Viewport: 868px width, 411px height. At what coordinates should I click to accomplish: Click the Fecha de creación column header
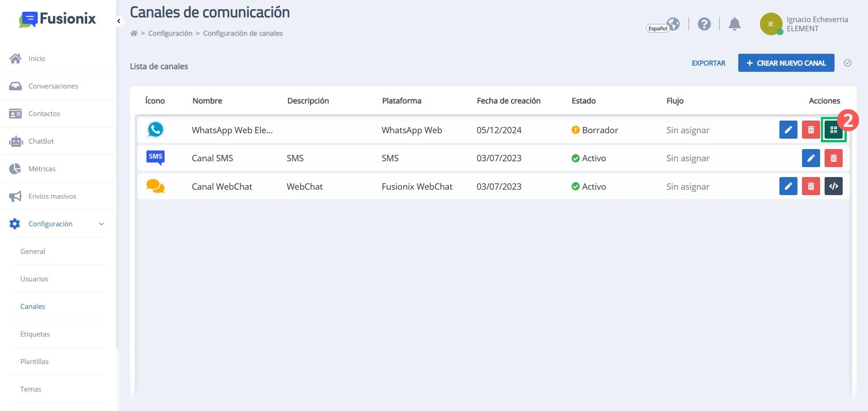click(x=509, y=101)
